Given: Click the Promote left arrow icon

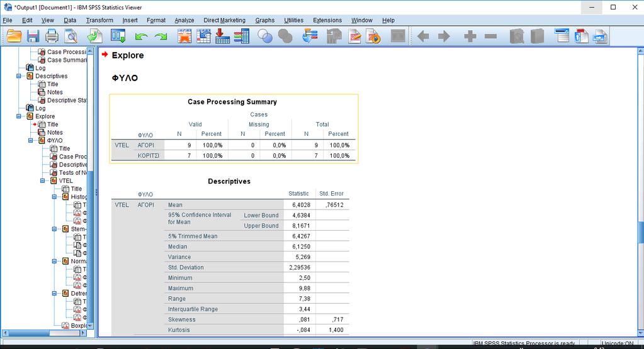Looking at the screenshot, I should click(423, 36).
